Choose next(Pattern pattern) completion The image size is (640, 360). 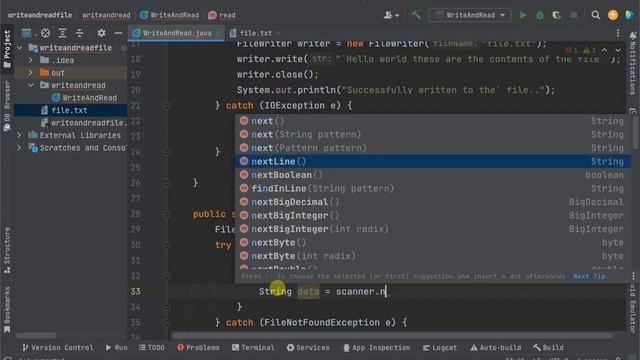(x=433, y=148)
